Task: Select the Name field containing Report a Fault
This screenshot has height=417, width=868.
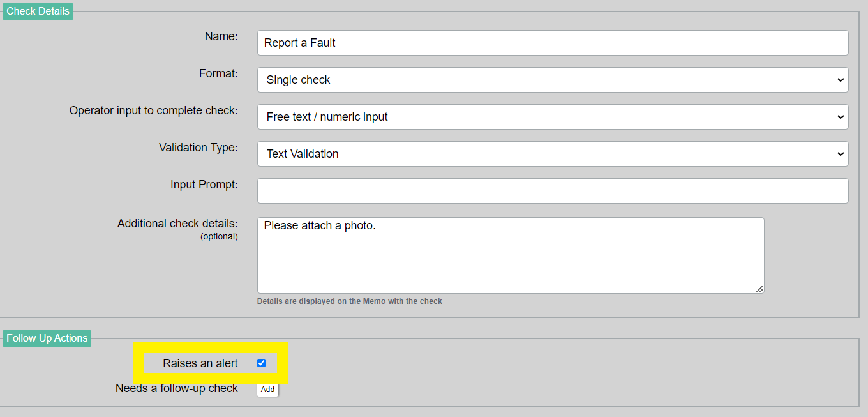Action: (553, 42)
